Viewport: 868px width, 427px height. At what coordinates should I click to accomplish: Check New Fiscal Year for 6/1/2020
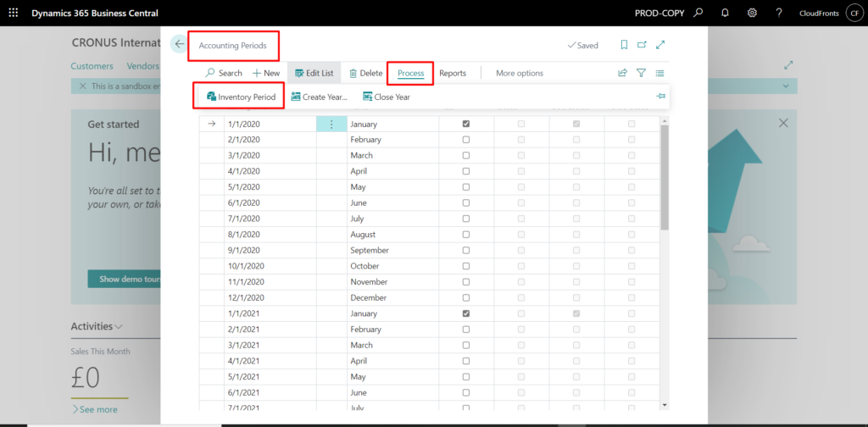(x=465, y=203)
